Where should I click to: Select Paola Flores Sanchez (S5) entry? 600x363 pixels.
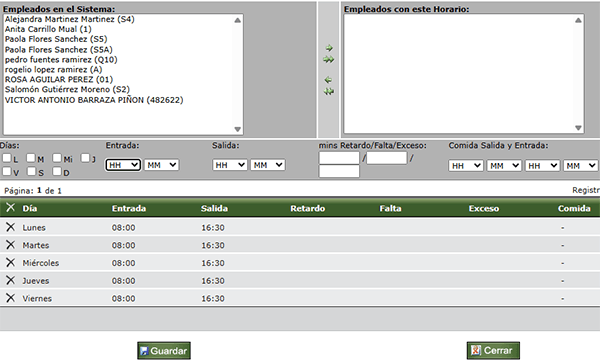56,39
